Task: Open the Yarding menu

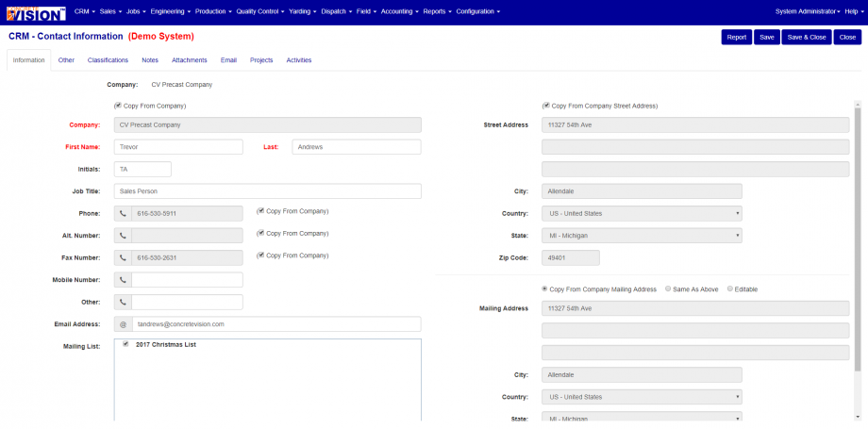Action: click(x=303, y=11)
